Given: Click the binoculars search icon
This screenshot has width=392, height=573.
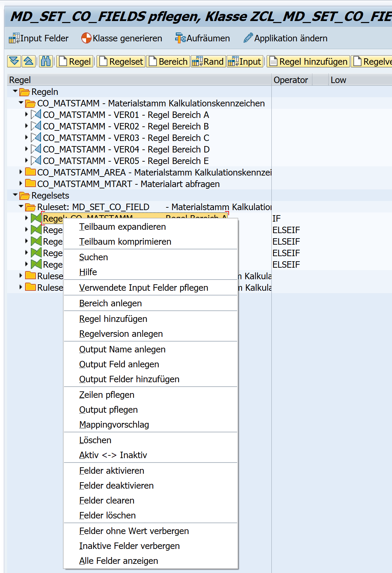Looking at the screenshot, I should coord(45,61).
